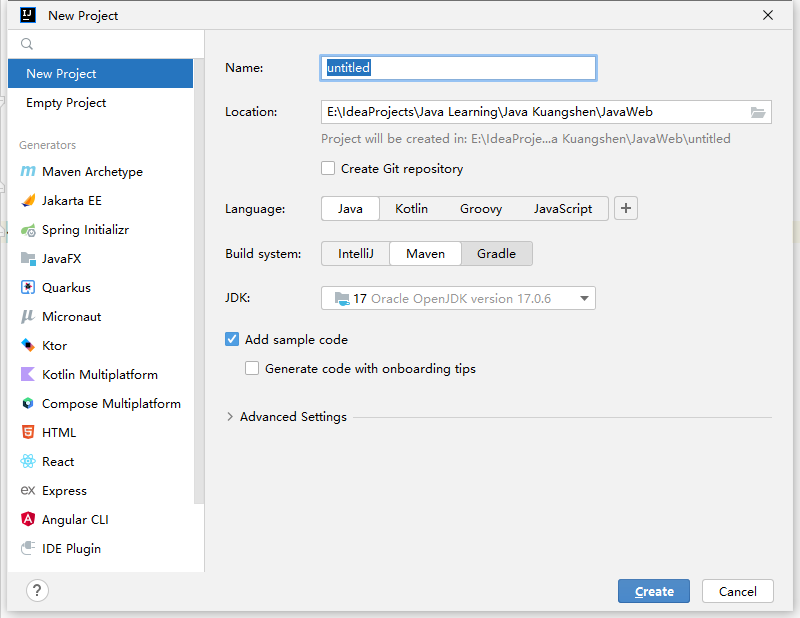800x618 pixels.
Task: Select JavaScript language option
Action: point(563,209)
